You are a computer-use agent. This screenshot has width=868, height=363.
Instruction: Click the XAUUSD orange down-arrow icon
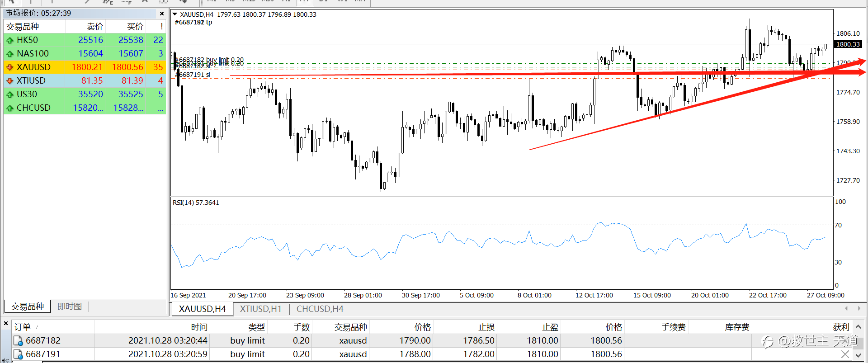tap(9, 67)
